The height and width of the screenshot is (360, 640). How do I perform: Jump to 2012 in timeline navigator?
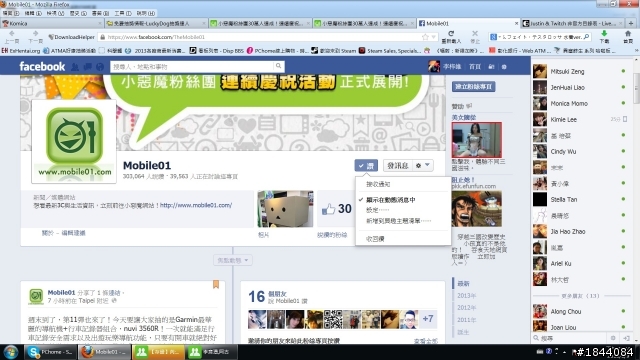[x=467, y=308]
